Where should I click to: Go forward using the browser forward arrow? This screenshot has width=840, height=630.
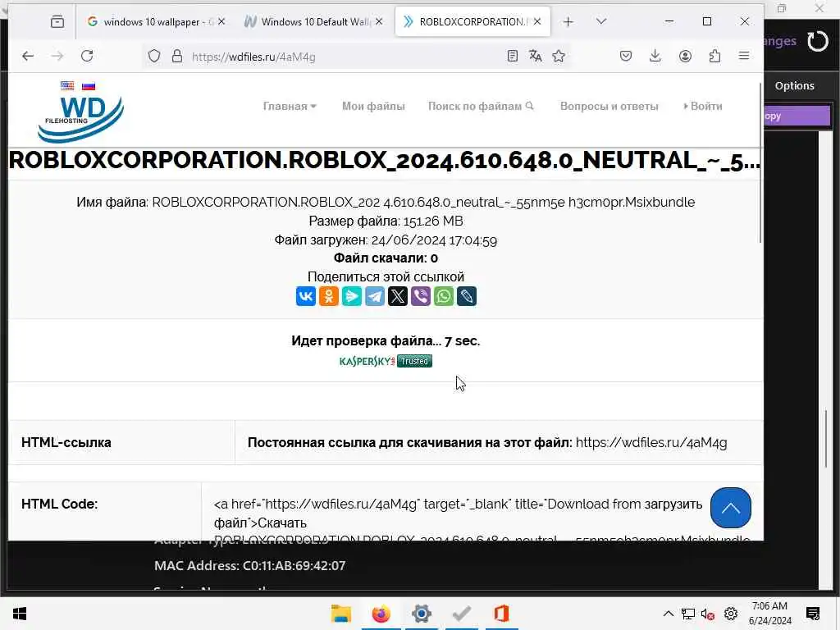(x=57, y=56)
